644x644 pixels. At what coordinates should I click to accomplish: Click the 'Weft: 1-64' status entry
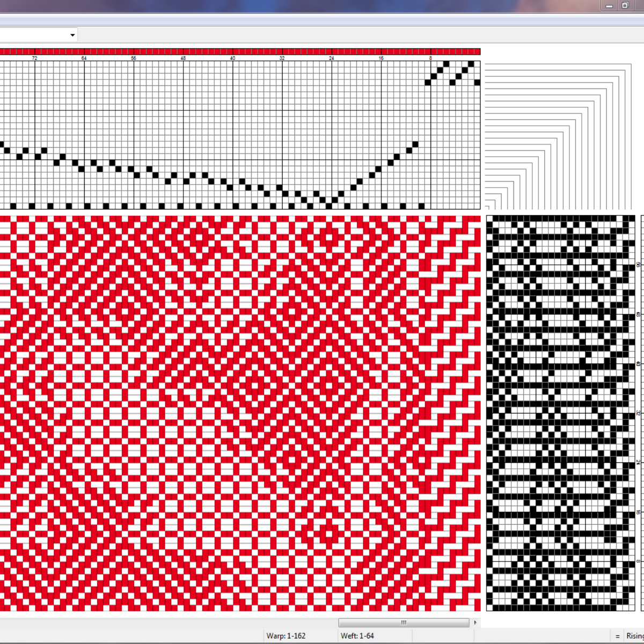[x=357, y=636]
